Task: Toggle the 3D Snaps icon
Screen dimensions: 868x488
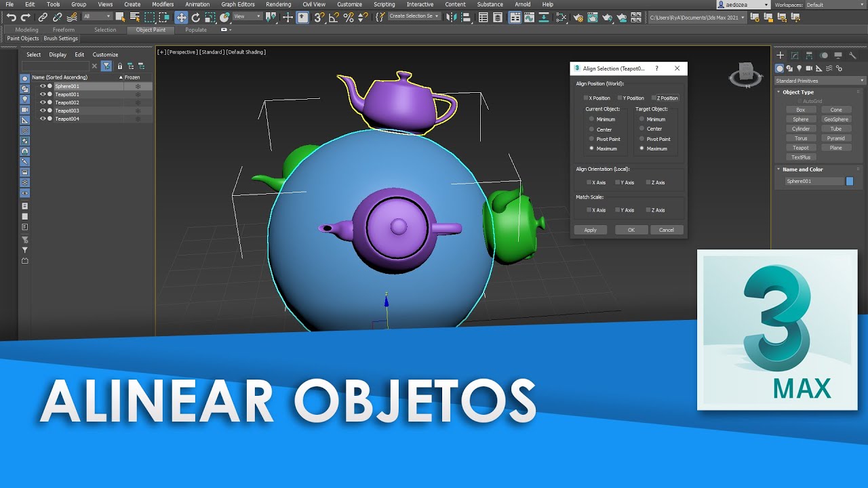Action: click(318, 17)
